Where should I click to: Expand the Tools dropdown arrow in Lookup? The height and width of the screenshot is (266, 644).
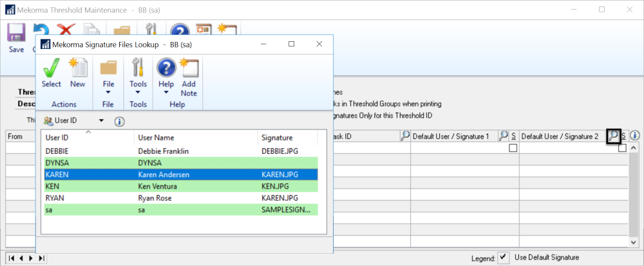click(138, 92)
